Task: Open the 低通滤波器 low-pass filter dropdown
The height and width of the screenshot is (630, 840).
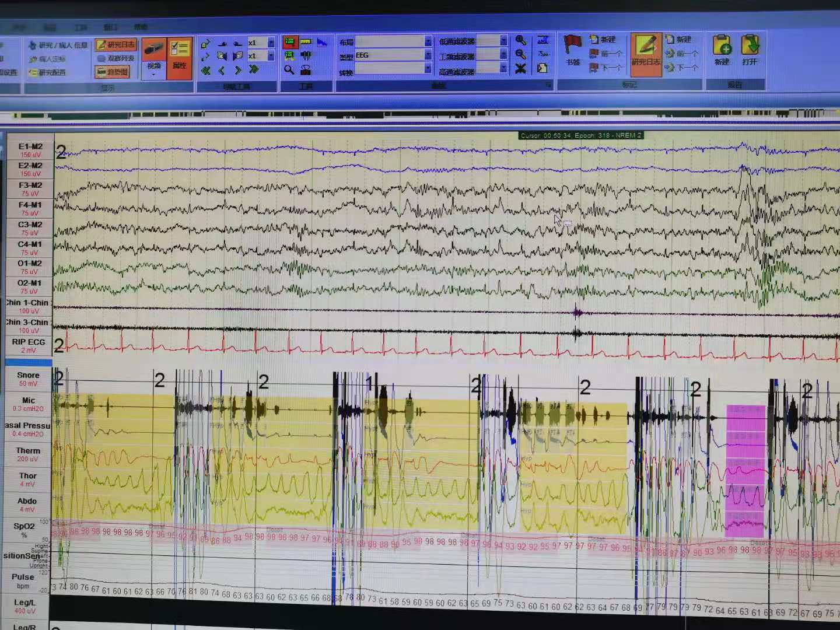Action: [x=503, y=41]
